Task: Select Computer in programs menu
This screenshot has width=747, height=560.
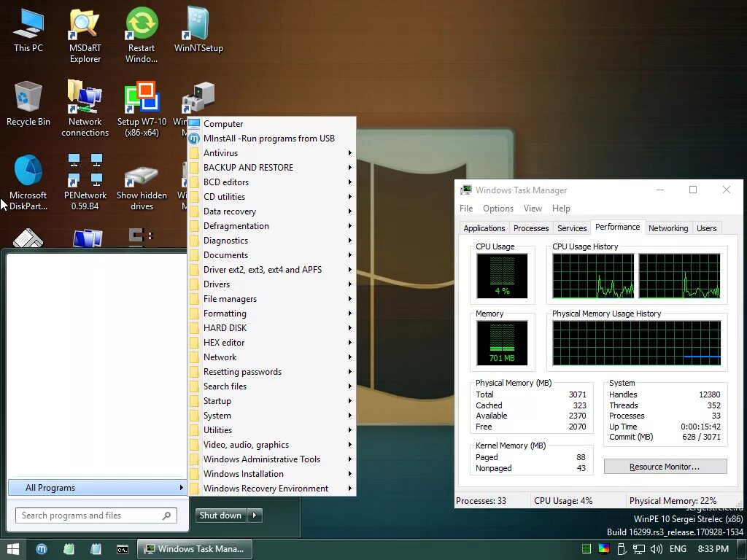Action: click(271, 124)
